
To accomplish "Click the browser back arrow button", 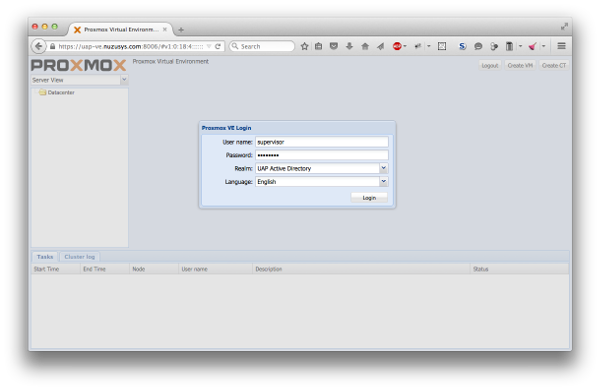I will coord(39,46).
